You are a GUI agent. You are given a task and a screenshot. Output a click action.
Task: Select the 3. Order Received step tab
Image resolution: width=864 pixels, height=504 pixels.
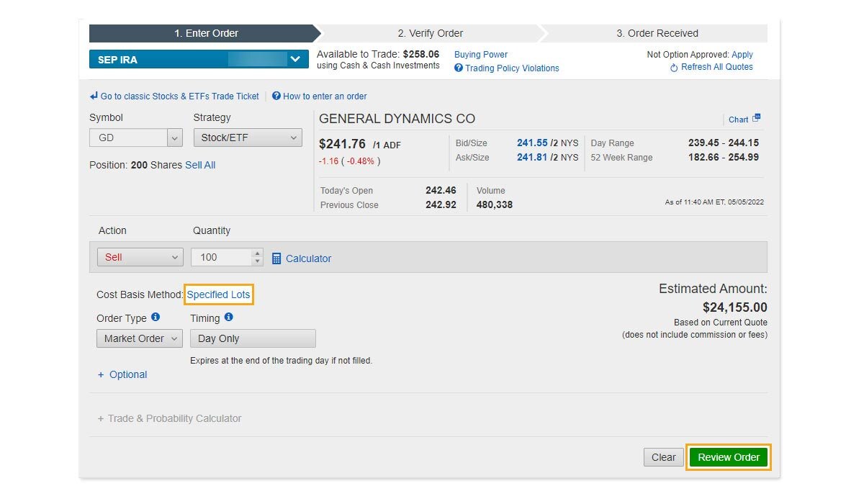(657, 33)
